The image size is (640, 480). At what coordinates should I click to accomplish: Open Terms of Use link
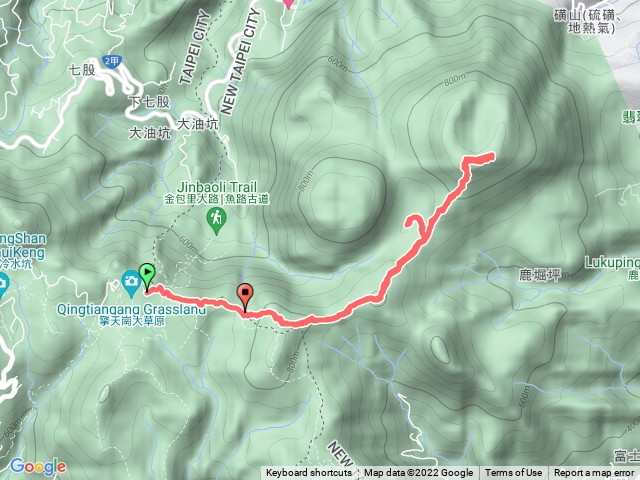point(513,473)
